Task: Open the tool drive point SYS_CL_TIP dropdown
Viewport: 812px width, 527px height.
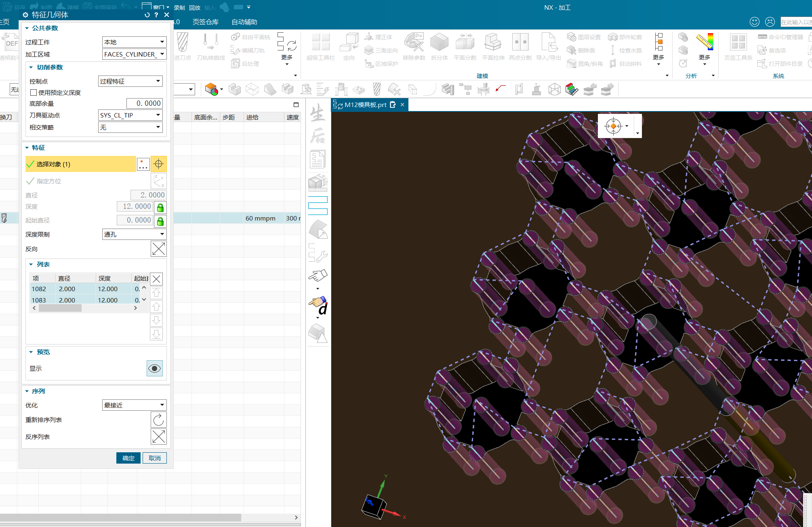Action: (x=130, y=115)
